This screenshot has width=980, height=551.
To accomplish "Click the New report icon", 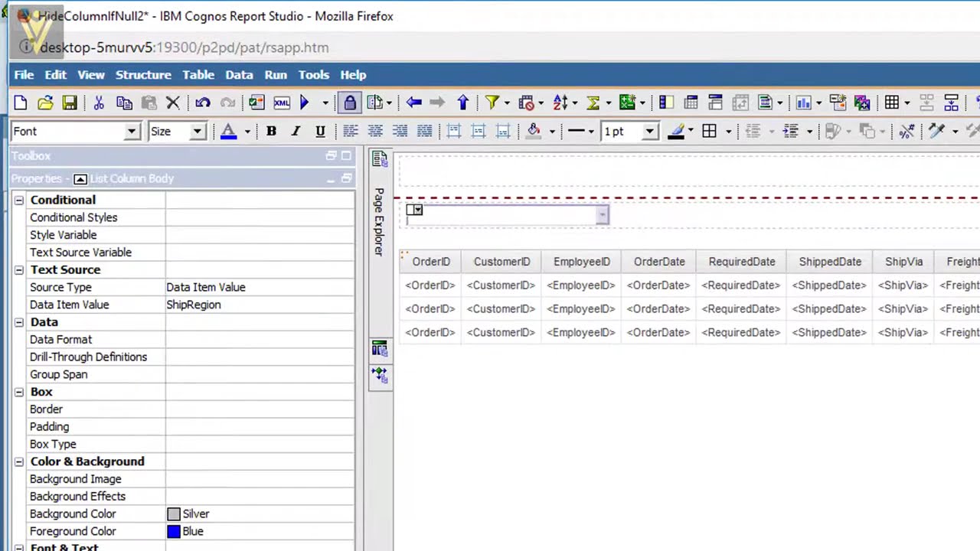I will click(x=21, y=103).
